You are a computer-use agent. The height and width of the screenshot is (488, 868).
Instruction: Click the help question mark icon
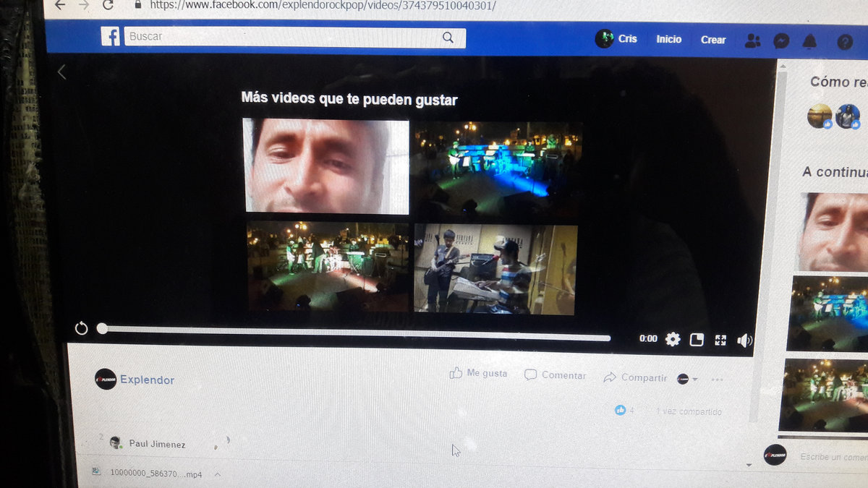(x=845, y=43)
